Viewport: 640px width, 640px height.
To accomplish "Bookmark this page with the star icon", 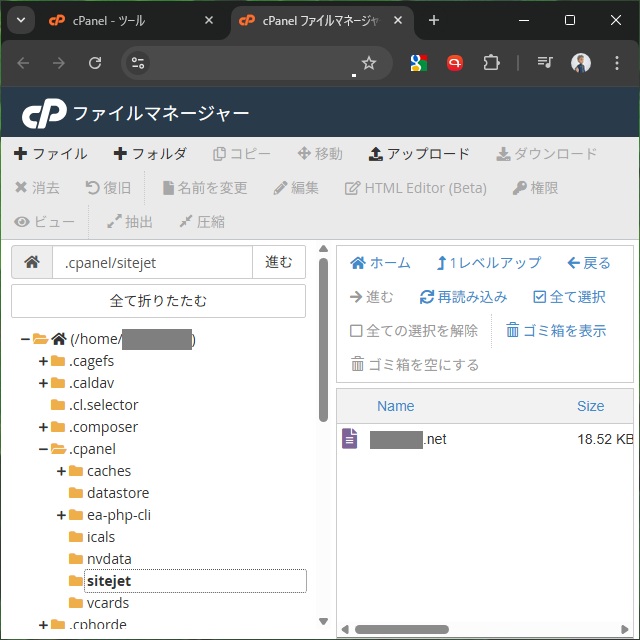I will [368, 63].
